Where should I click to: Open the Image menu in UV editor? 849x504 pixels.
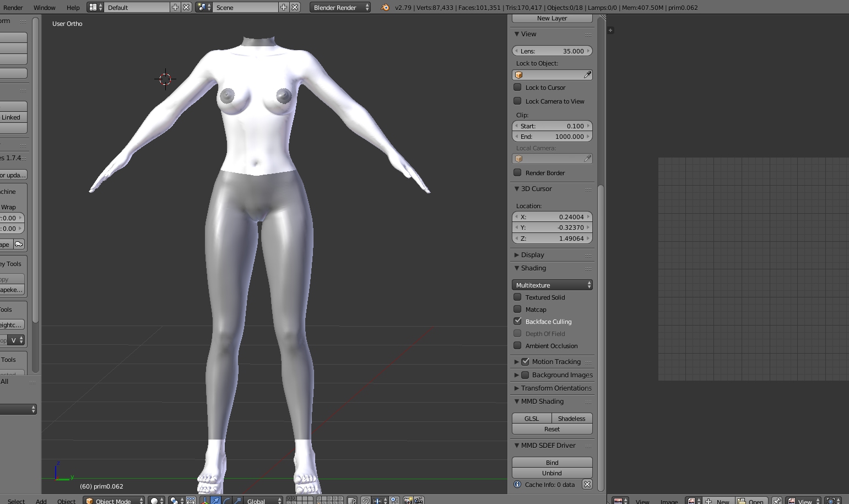(x=669, y=501)
